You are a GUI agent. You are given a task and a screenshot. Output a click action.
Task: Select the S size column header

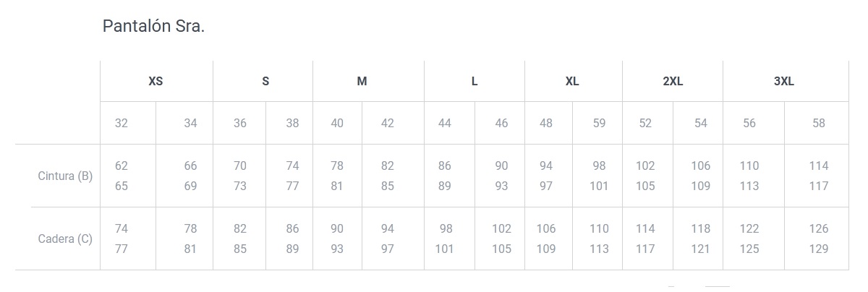pos(265,82)
